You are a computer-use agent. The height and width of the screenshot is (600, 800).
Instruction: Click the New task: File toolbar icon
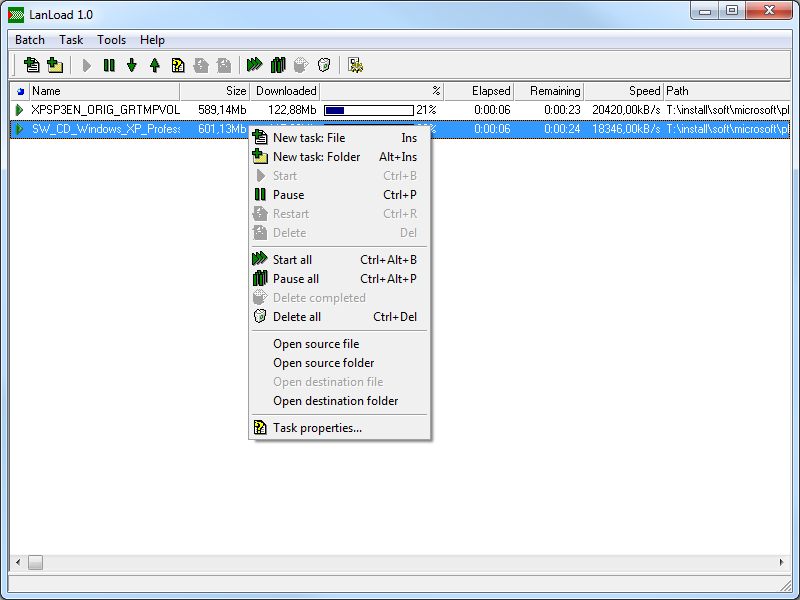pyautogui.click(x=32, y=65)
